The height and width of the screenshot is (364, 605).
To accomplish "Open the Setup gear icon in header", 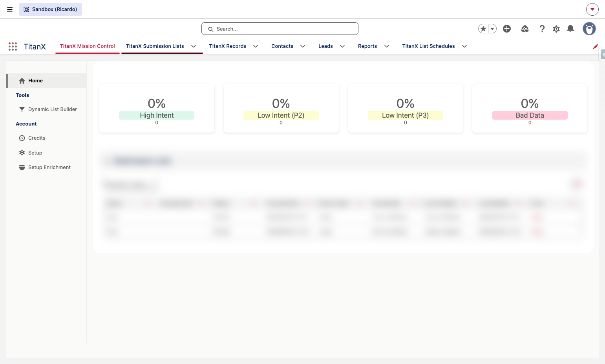I will (x=556, y=29).
